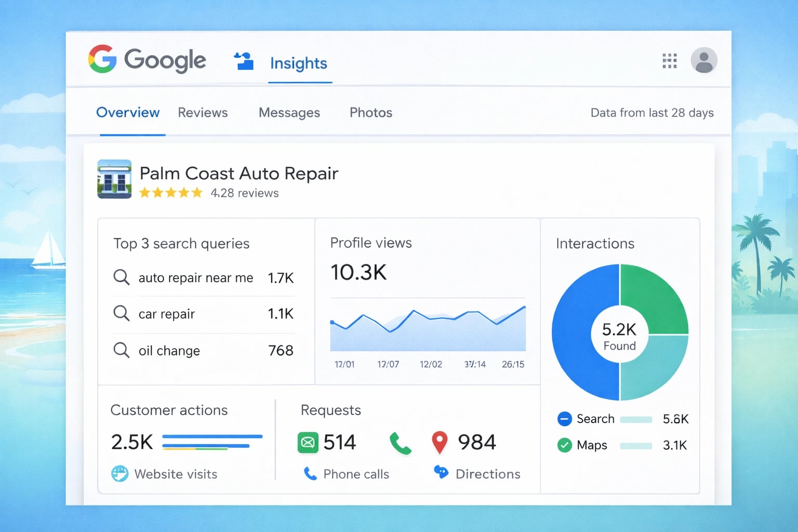Select the Website visits globe icon
798x532 pixels.
[119, 473]
